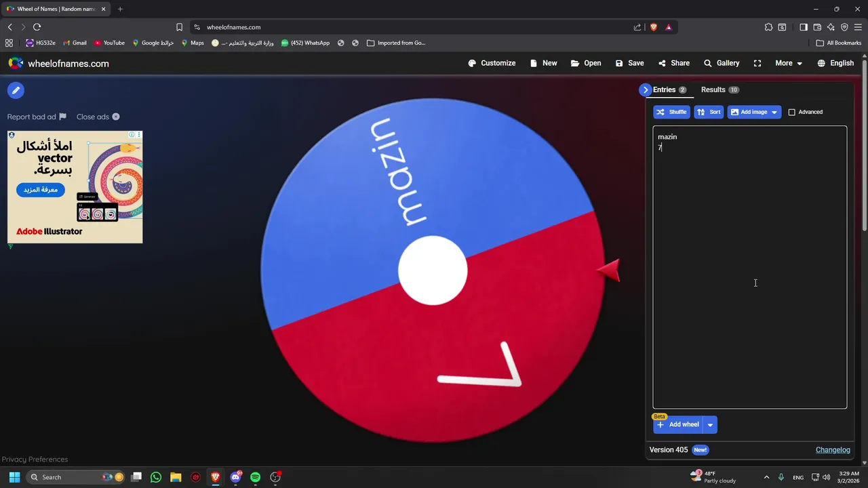
Task: Open the Adobe Illustrator ad banner
Action: pos(75,187)
